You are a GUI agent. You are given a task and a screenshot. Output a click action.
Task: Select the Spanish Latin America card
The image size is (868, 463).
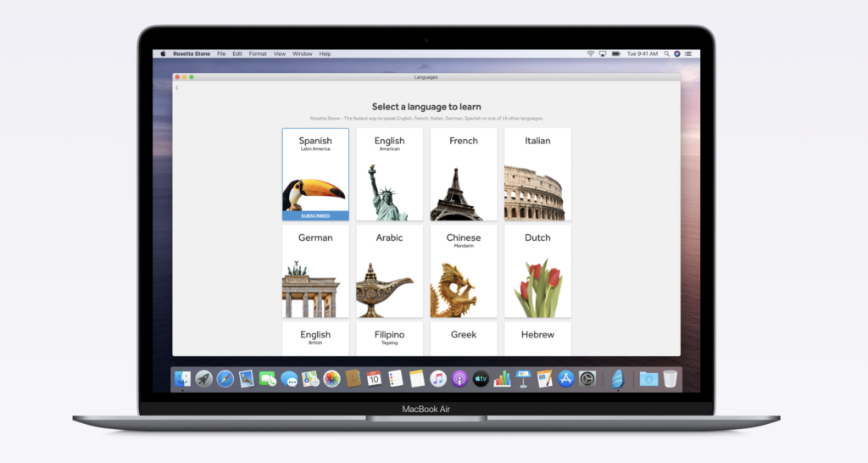pos(315,174)
